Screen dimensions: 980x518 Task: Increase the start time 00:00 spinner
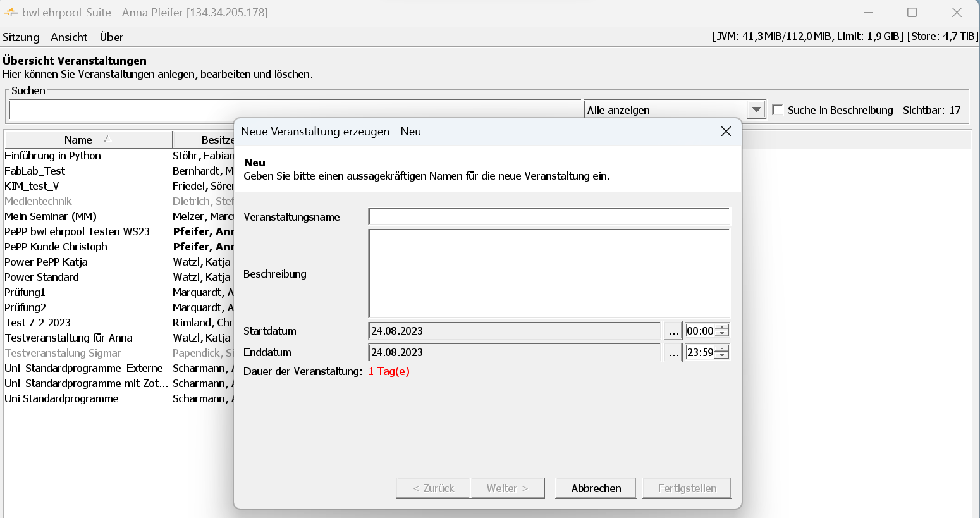coord(722,327)
